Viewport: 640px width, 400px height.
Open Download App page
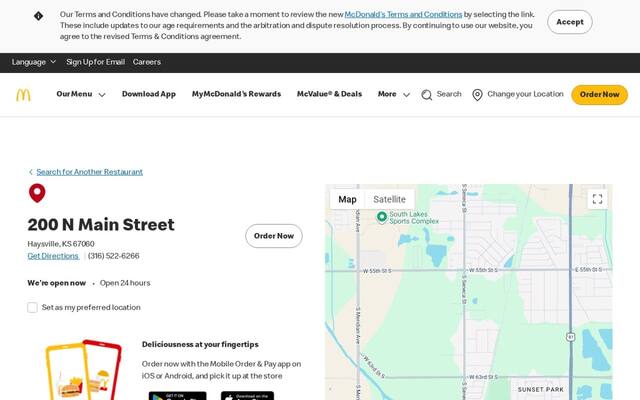pyautogui.click(x=149, y=94)
